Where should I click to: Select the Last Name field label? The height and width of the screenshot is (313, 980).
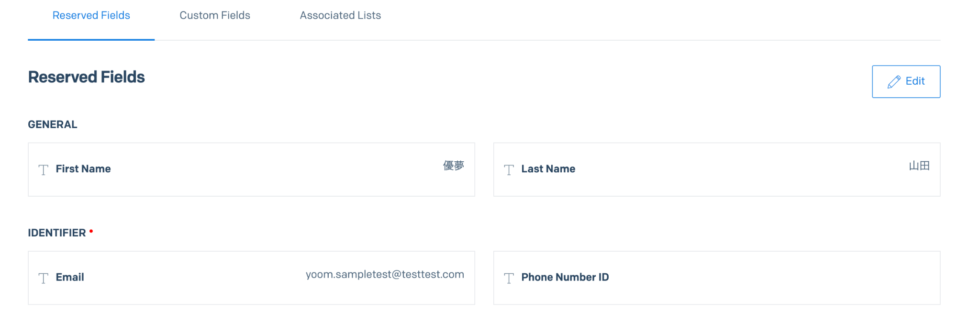click(548, 169)
